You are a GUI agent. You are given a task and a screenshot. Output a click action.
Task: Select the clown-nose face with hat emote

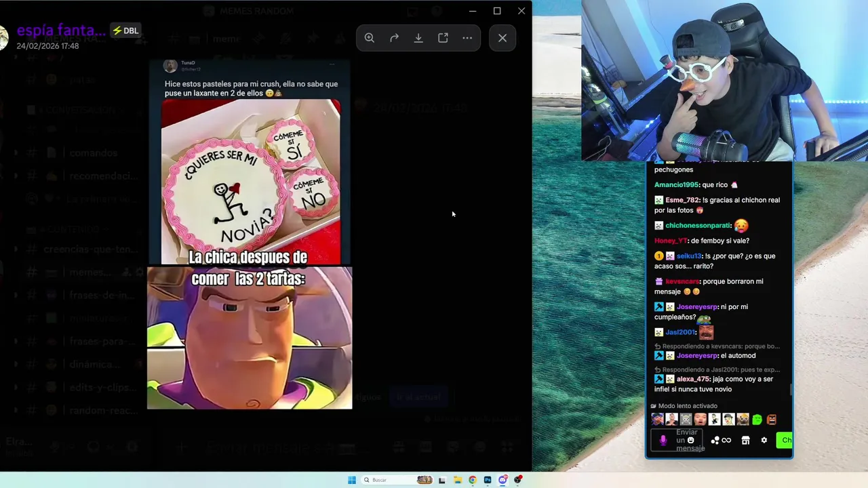(x=729, y=420)
